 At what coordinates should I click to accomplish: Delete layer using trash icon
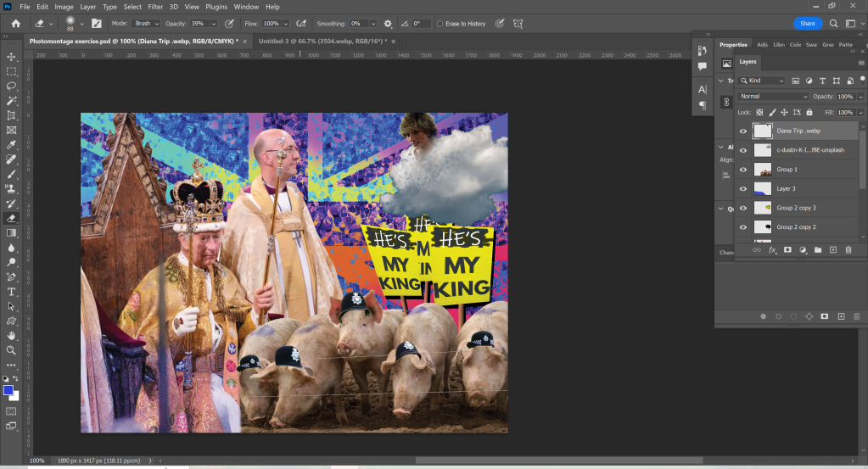tap(848, 250)
